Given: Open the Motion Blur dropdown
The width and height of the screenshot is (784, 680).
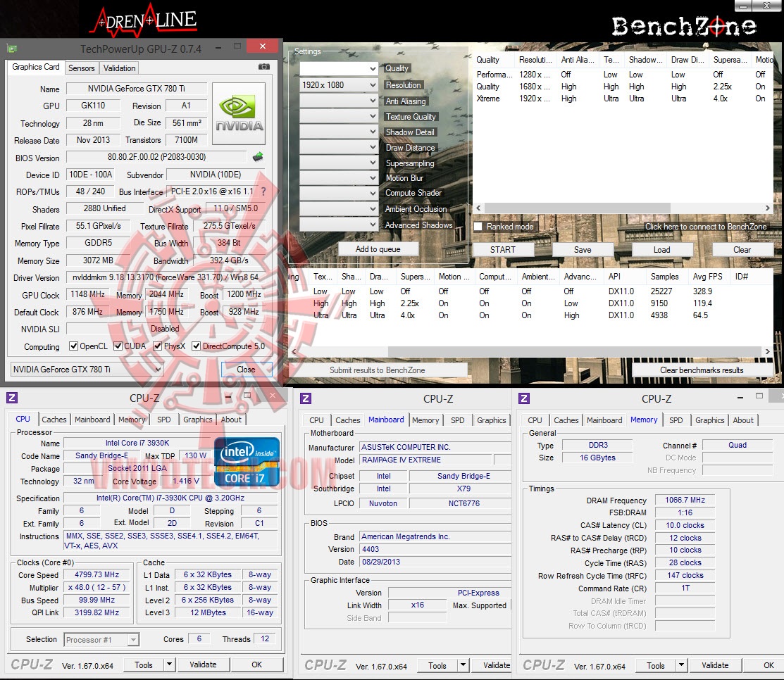Looking at the screenshot, I should point(339,178).
